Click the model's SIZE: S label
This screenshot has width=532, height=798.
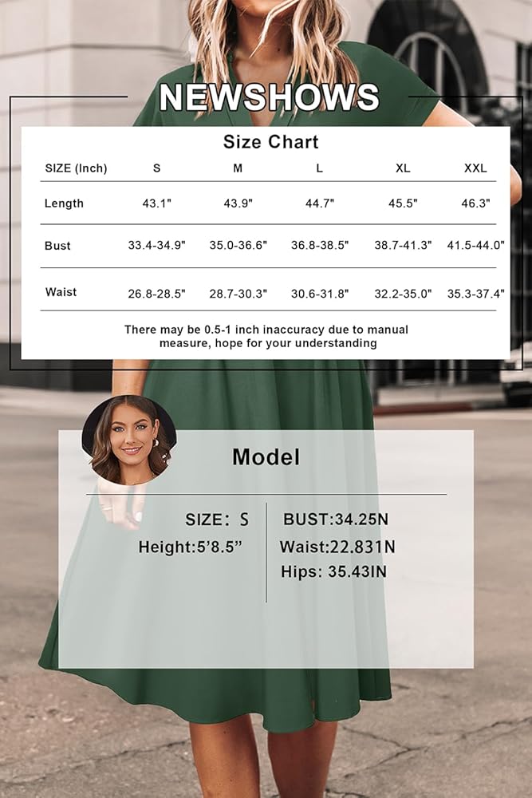tap(217, 519)
